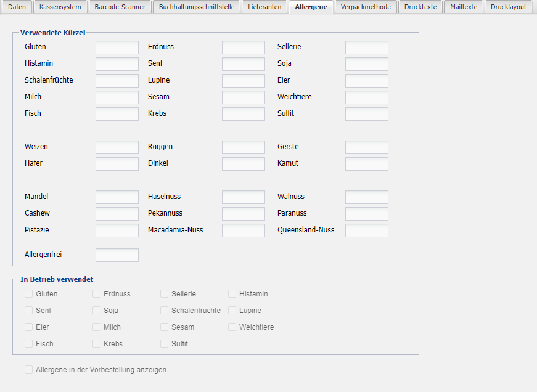Viewport: 537px width, 392px height.
Task: Open the Barcode-Scanner tab
Action: [x=120, y=7]
